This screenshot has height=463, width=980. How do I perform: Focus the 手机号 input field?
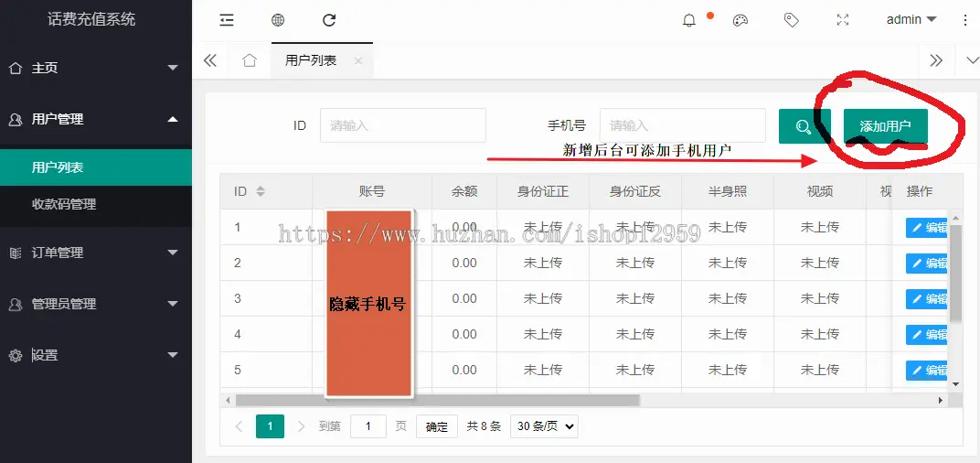[x=682, y=125]
